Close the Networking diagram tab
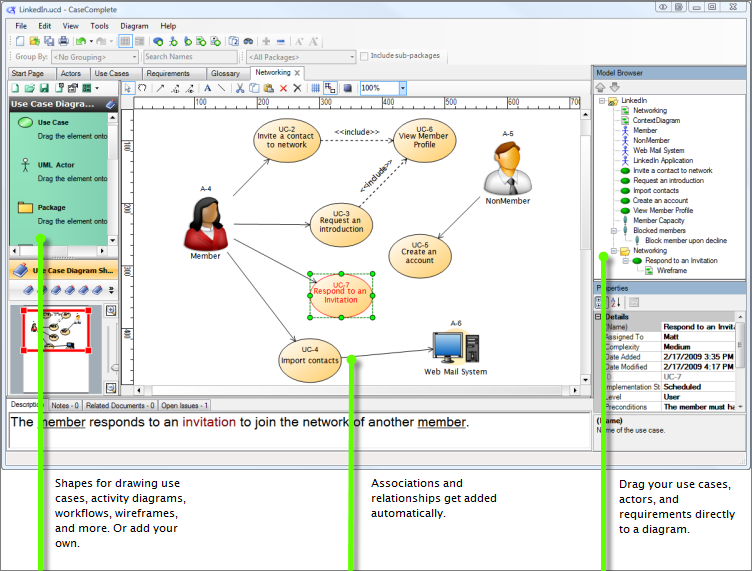 [x=297, y=73]
